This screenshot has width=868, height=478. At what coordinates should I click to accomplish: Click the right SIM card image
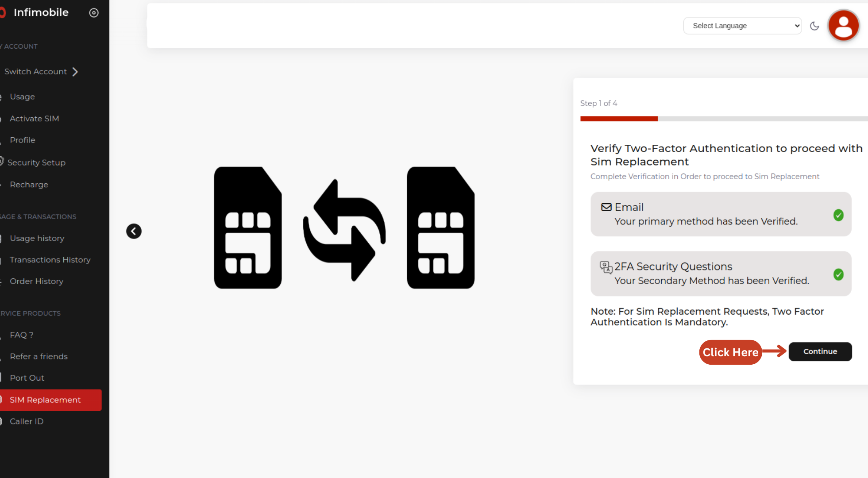[x=440, y=228]
